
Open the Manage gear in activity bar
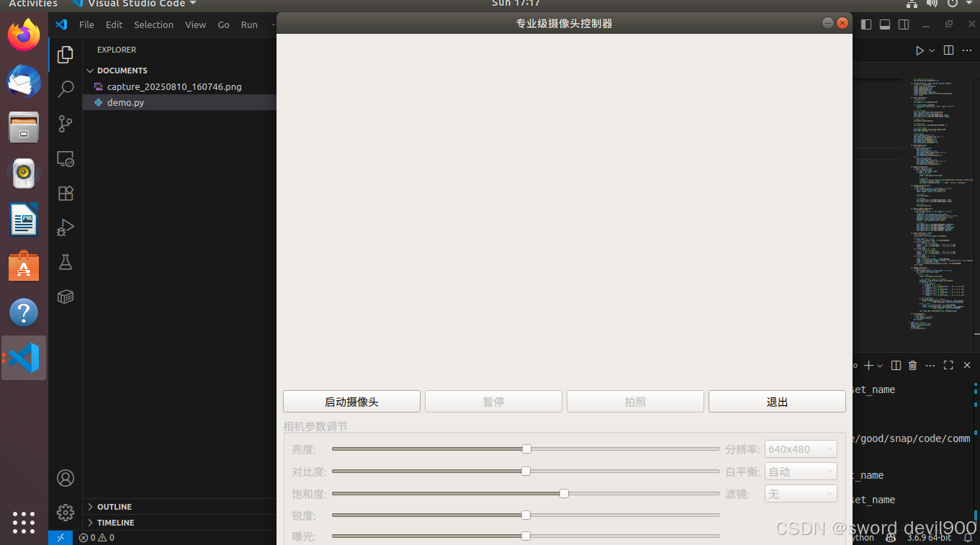[x=66, y=513]
